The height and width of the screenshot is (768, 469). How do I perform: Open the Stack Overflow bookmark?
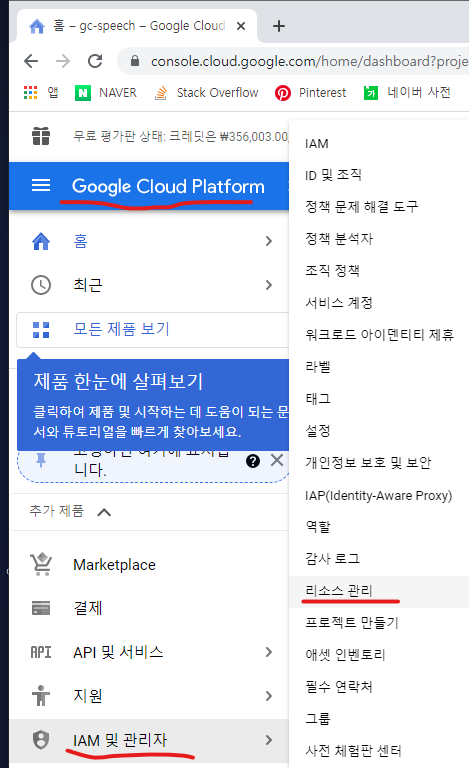click(x=206, y=93)
